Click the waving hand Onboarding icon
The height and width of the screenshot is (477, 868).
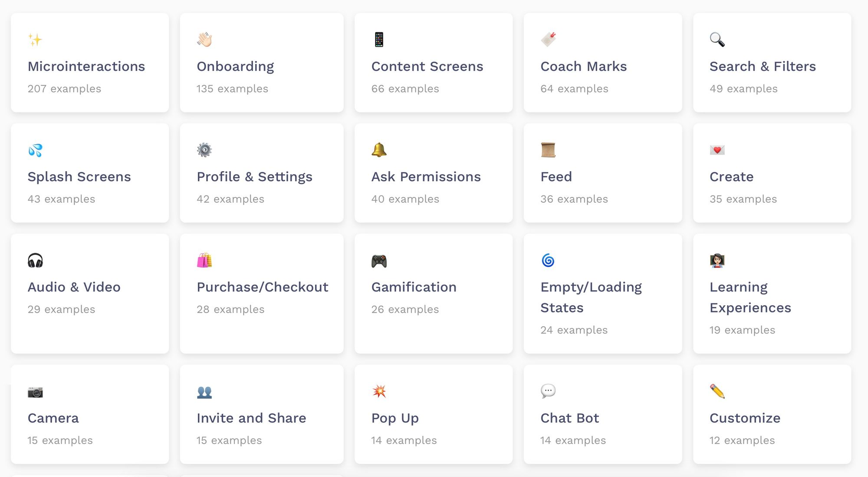point(204,40)
